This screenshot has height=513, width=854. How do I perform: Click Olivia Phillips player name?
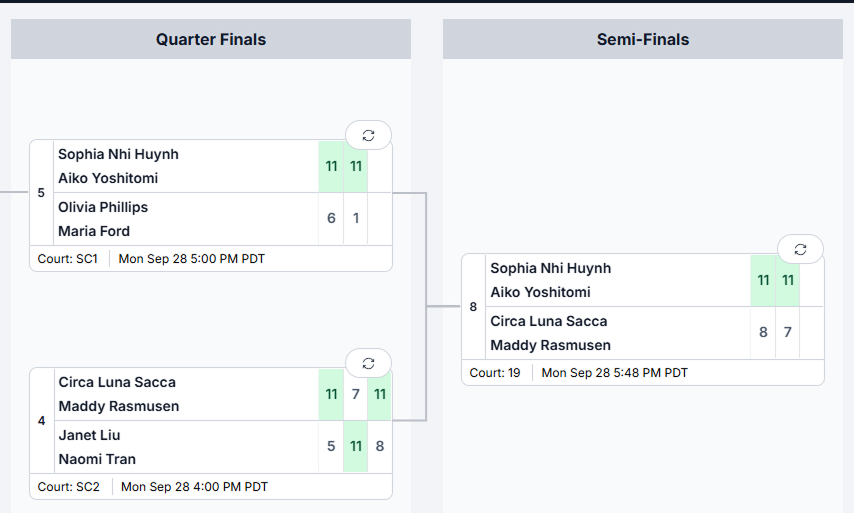103,207
